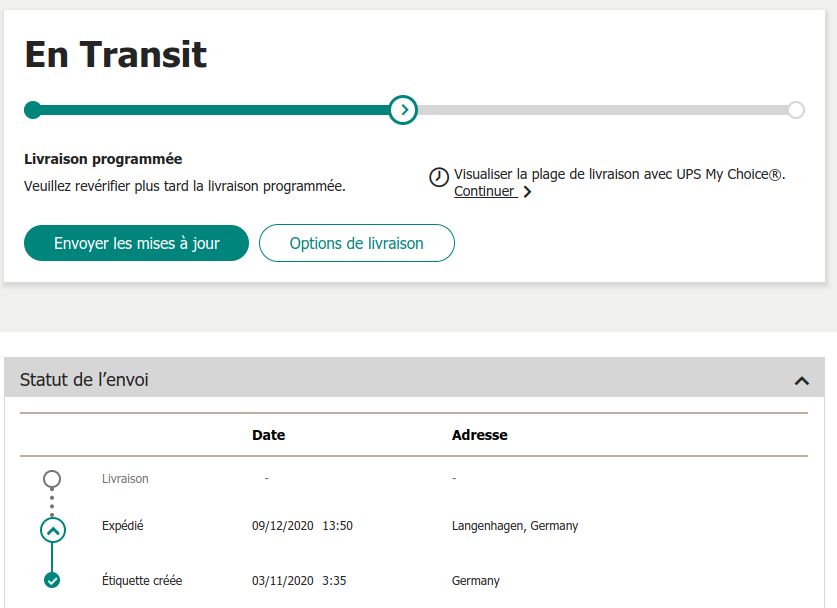Click the grey unfilled portion of progress bar
This screenshot has width=837, height=608.
tap(600, 110)
